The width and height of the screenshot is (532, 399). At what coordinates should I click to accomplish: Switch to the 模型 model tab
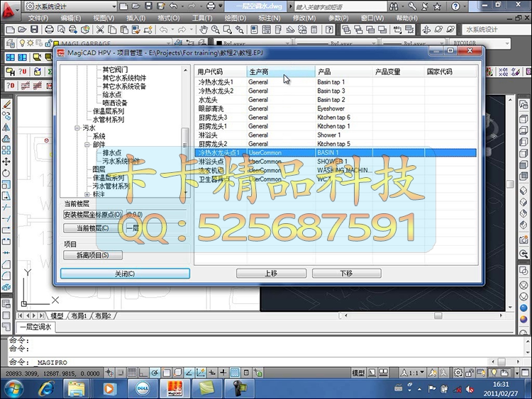[57, 316]
